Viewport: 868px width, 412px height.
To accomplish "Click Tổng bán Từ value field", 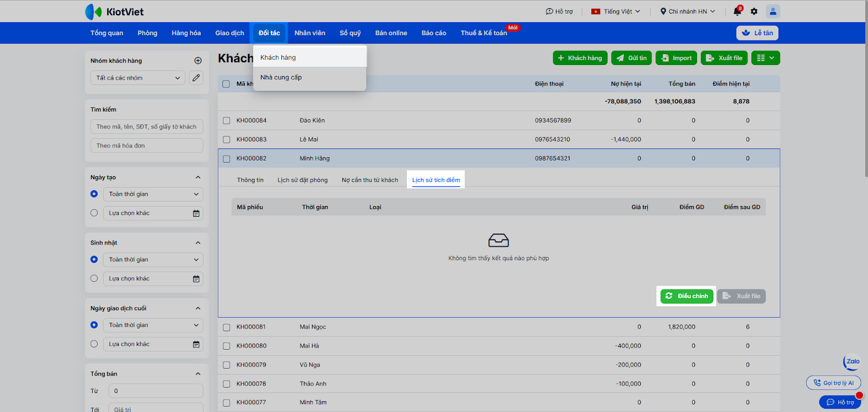I will (x=156, y=391).
